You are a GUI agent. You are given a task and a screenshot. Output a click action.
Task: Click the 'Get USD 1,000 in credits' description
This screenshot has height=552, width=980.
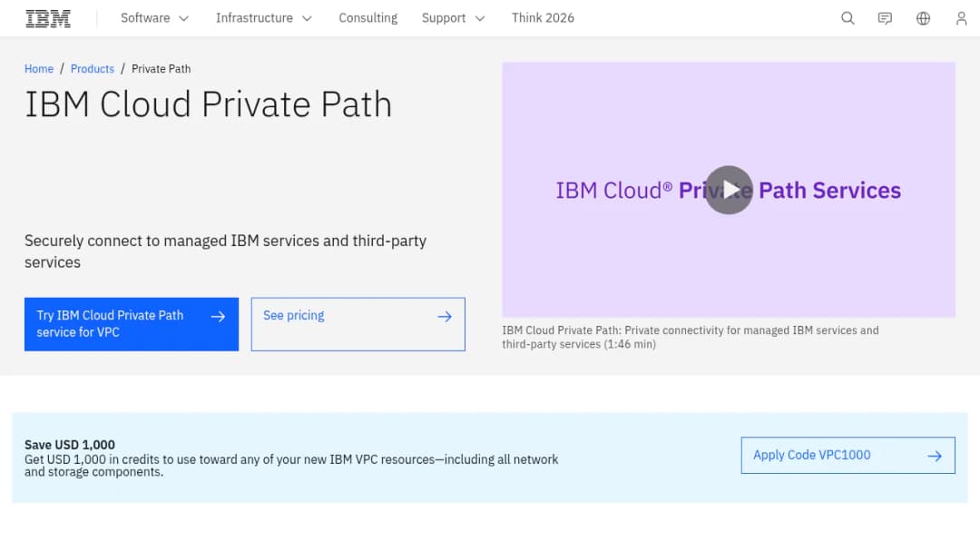291,466
